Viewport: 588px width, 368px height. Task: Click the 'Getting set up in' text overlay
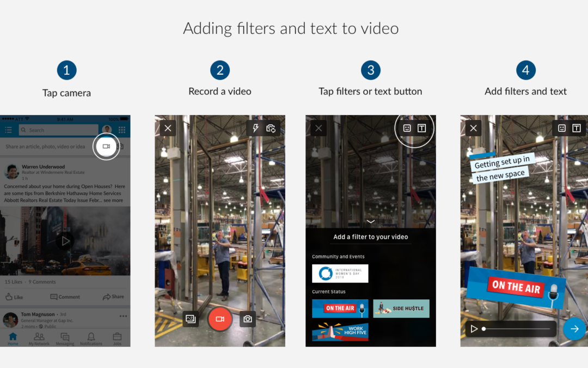(502, 162)
